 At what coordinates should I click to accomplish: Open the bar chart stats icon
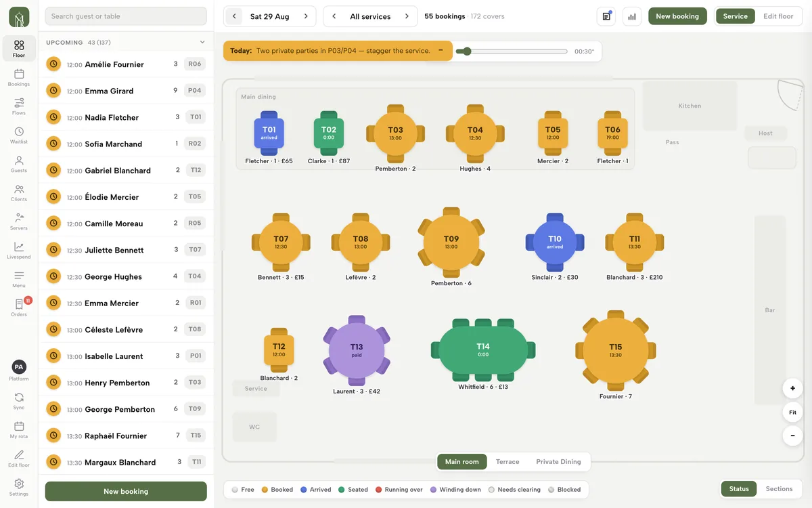(632, 16)
